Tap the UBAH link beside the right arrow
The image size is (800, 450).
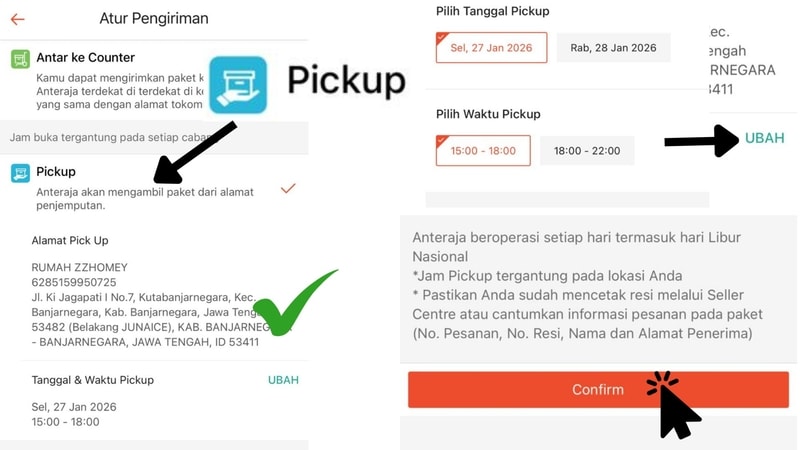(x=764, y=138)
